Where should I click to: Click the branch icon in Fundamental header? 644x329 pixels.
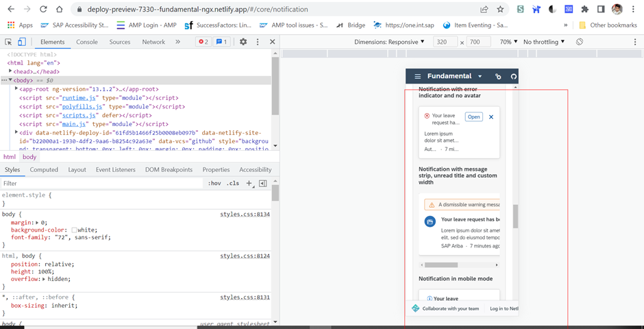click(x=498, y=76)
